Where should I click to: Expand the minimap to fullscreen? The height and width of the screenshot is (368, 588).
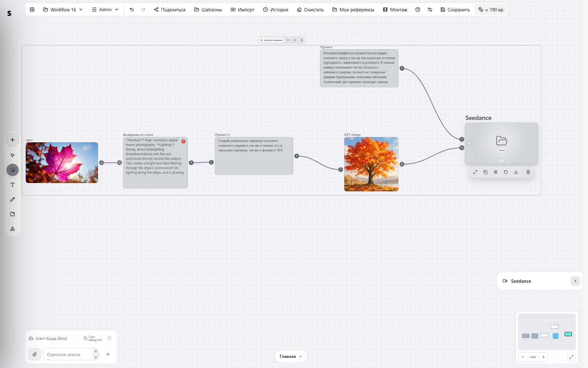[x=571, y=357]
